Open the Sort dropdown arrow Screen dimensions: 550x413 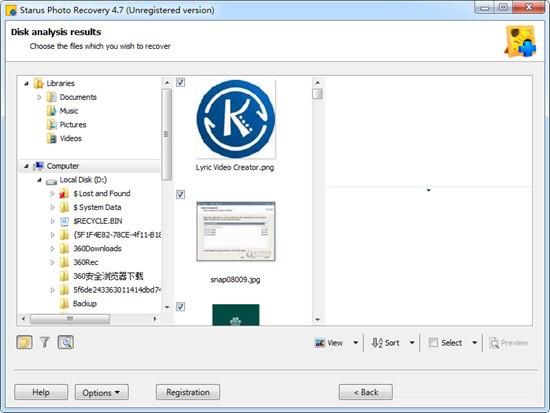tap(412, 342)
